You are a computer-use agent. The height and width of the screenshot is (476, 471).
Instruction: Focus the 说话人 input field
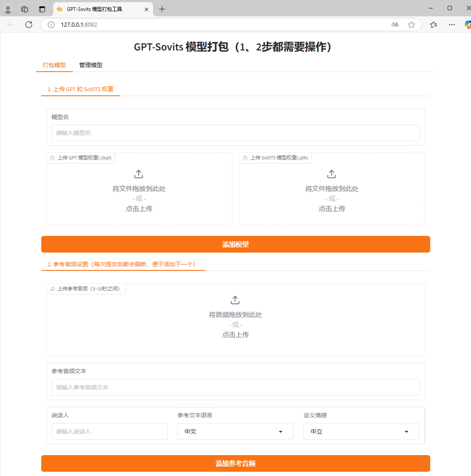[x=109, y=431]
